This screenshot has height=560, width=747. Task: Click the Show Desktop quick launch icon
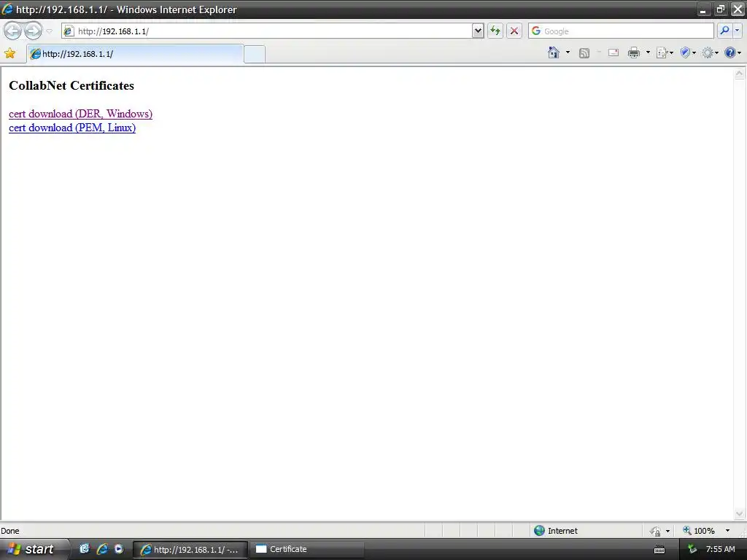pos(85,549)
